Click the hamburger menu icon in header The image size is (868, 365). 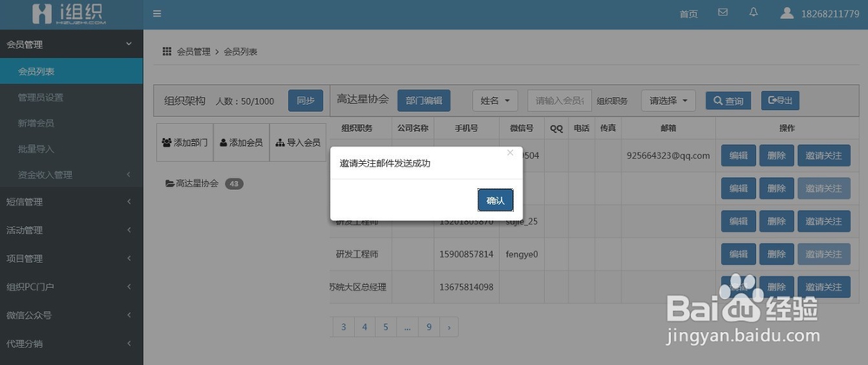(x=157, y=13)
